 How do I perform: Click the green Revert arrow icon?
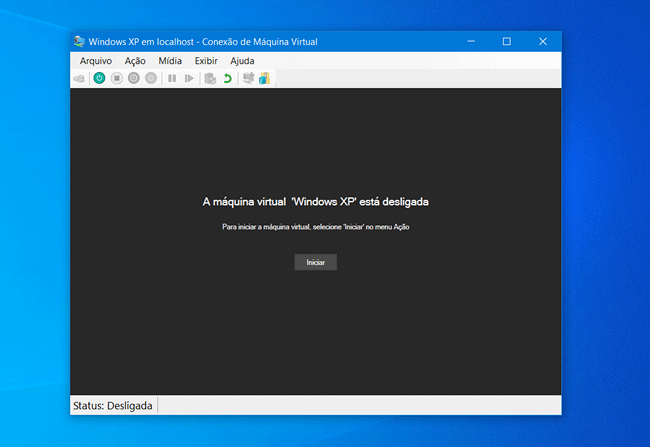click(x=227, y=78)
